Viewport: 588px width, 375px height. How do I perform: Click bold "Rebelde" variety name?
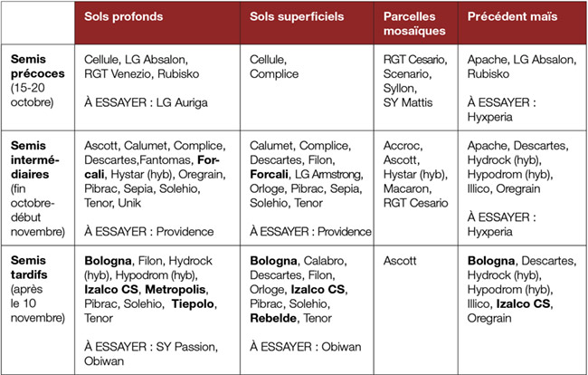(x=273, y=318)
